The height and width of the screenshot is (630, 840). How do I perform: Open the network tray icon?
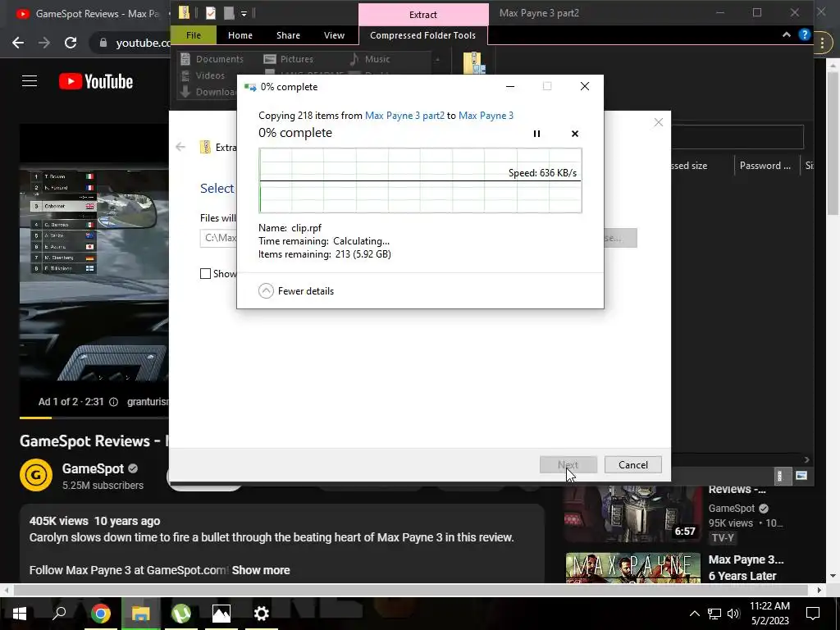coord(714,614)
